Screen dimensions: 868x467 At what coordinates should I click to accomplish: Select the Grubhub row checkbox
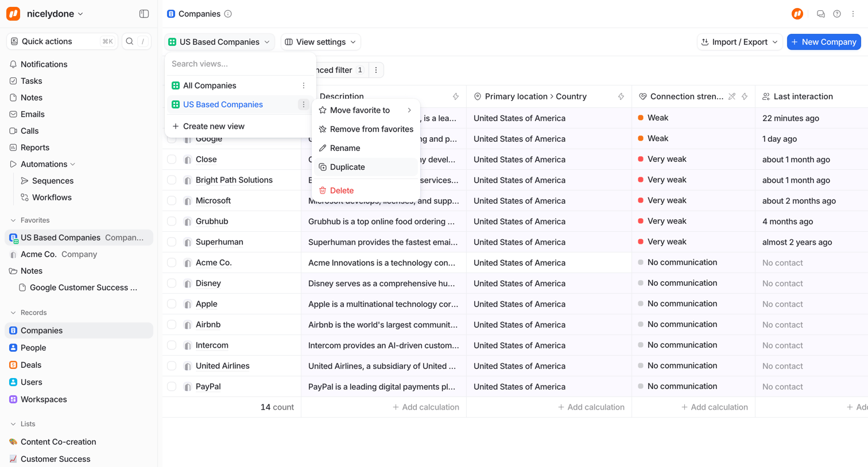tap(172, 221)
